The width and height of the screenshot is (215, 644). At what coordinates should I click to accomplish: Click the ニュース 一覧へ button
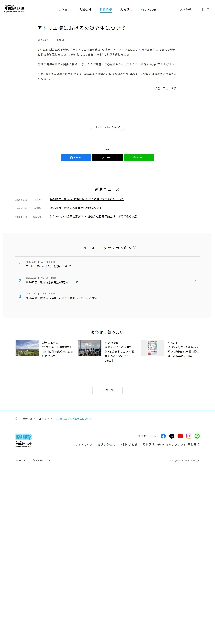[x=107, y=390]
